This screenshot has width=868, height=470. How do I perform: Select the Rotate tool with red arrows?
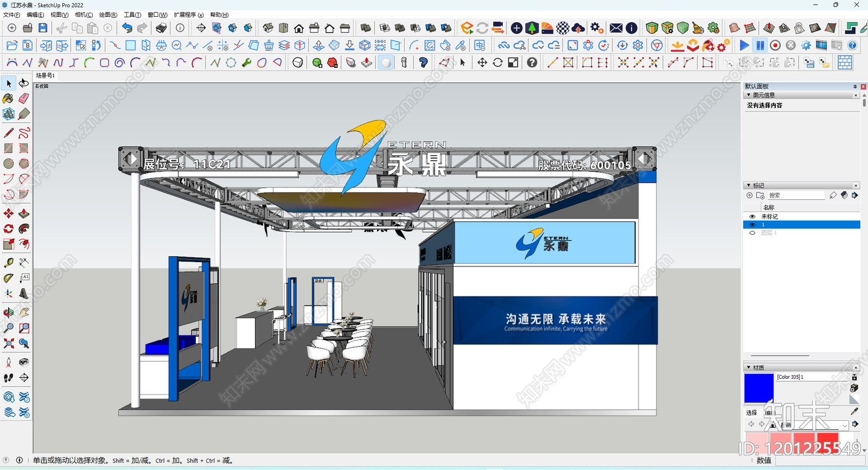[x=9, y=228]
